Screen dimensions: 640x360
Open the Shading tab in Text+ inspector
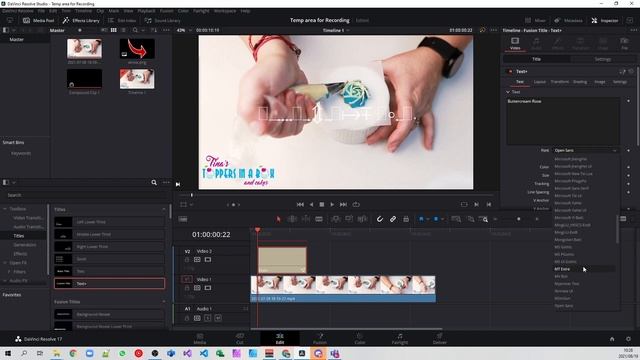pyautogui.click(x=580, y=82)
